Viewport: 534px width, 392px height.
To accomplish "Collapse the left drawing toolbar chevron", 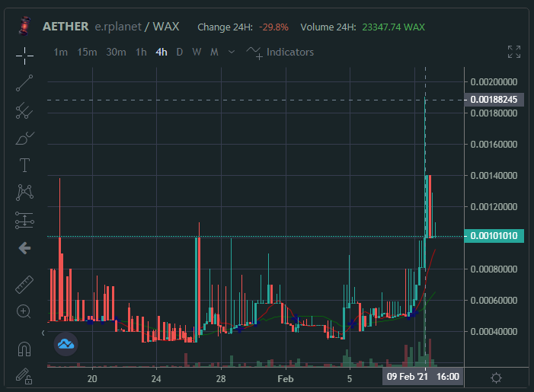I will 43,333.
